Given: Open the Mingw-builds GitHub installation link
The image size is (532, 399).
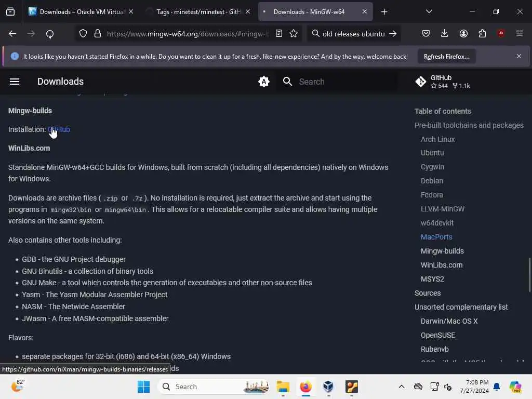Looking at the screenshot, I should (59, 129).
